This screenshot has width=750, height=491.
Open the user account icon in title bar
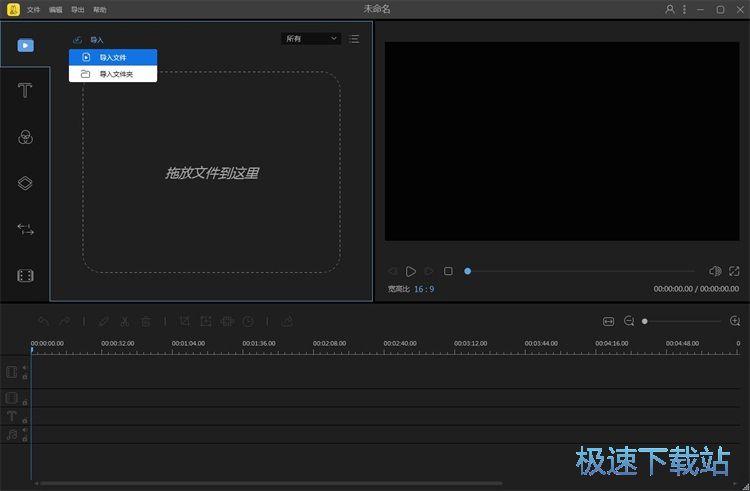click(670, 9)
